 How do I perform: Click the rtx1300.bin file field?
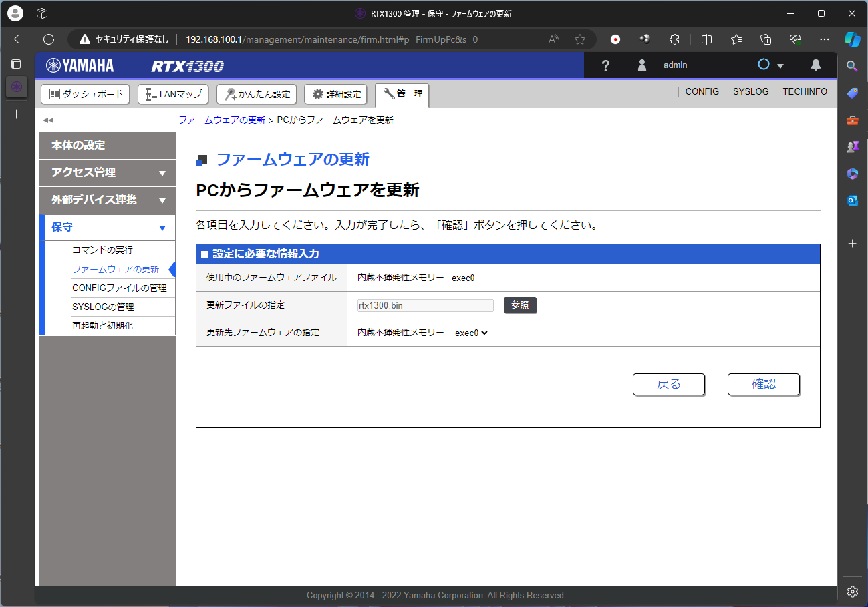[425, 305]
